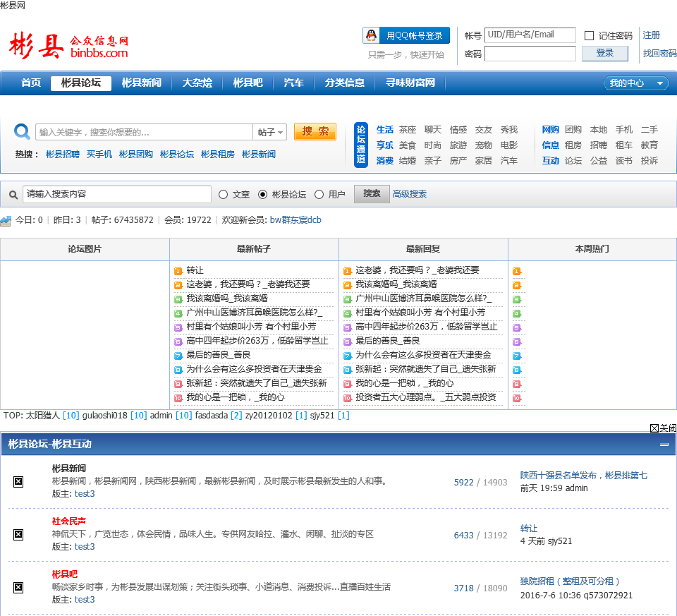Click the 帐号 username input field
This screenshot has height=616, width=677.
click(x=530, y=35)
